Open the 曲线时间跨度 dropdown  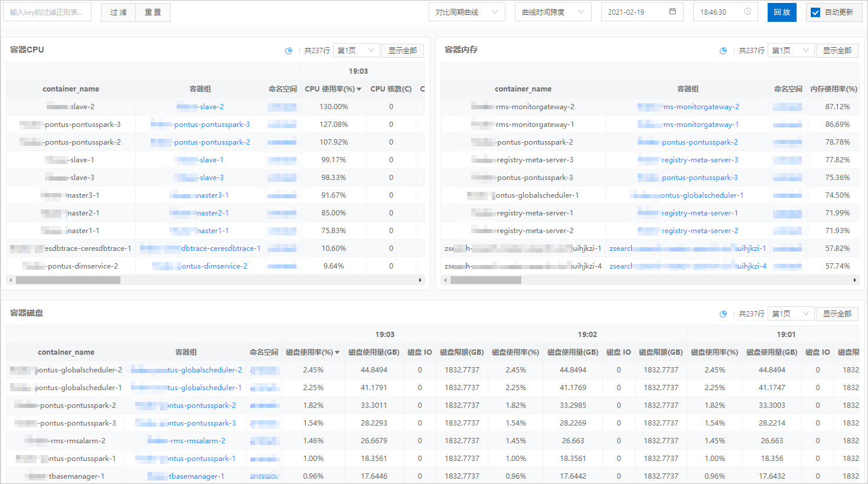(553, 12)
